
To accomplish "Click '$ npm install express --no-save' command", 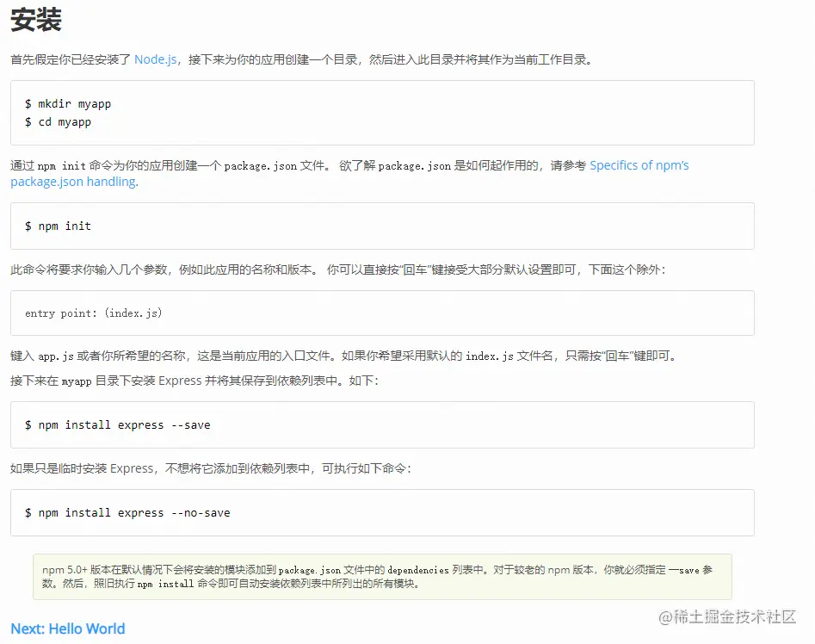I will 127,513.
